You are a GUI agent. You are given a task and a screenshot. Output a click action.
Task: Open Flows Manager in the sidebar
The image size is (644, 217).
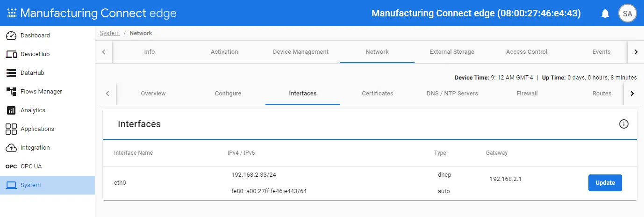coord(41,92)
